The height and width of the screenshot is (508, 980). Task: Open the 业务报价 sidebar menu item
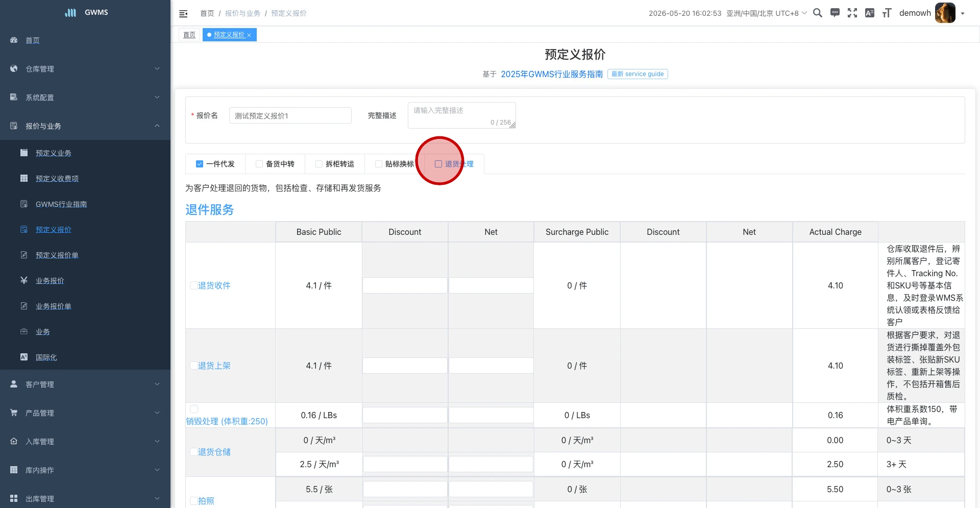coord(85,280)
